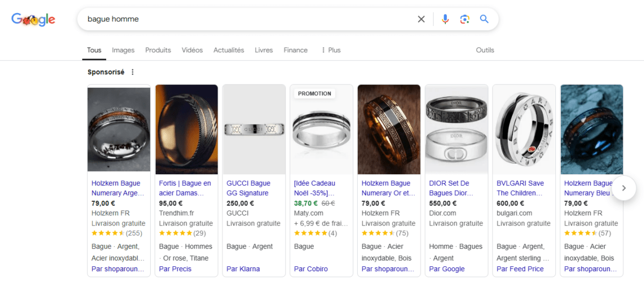Click the bulgari.com seller name
Screen dimensions: 644x285
514,213
